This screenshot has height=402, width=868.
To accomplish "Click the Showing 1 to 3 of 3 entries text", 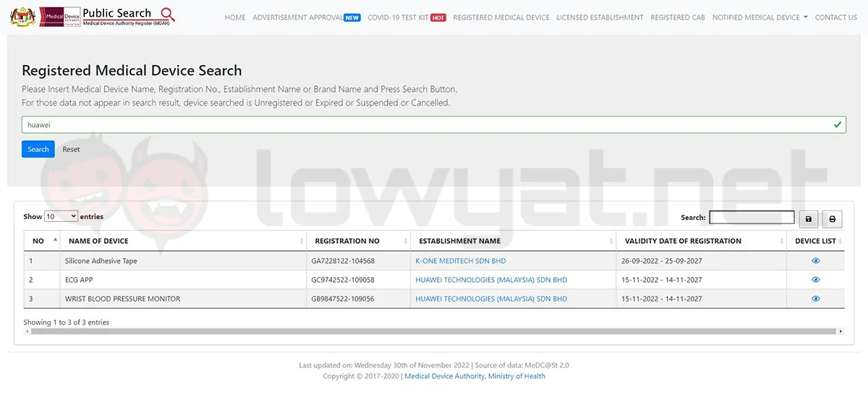I will tap(67, 322).
